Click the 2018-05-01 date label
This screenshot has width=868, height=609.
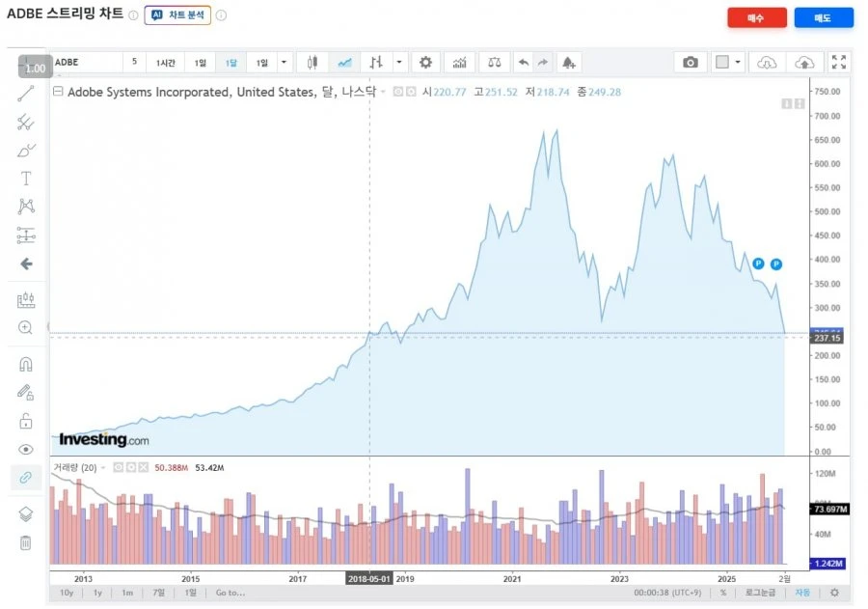(x=369, y=578)
